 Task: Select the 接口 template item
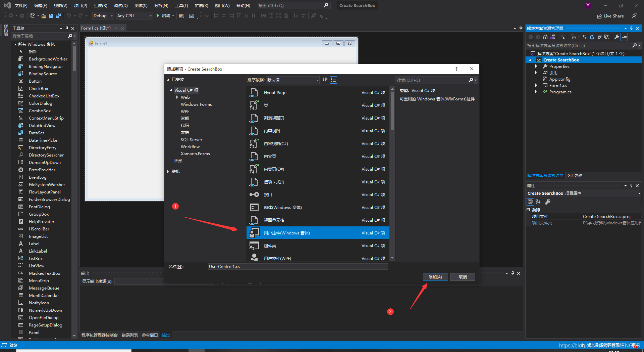pos(318,195)
